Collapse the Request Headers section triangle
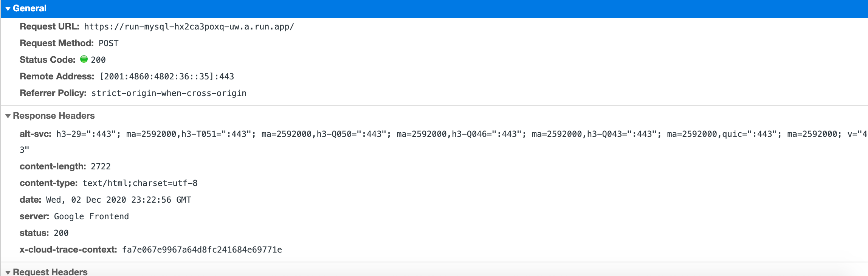The image size is (868, 276). coord(8,272)
